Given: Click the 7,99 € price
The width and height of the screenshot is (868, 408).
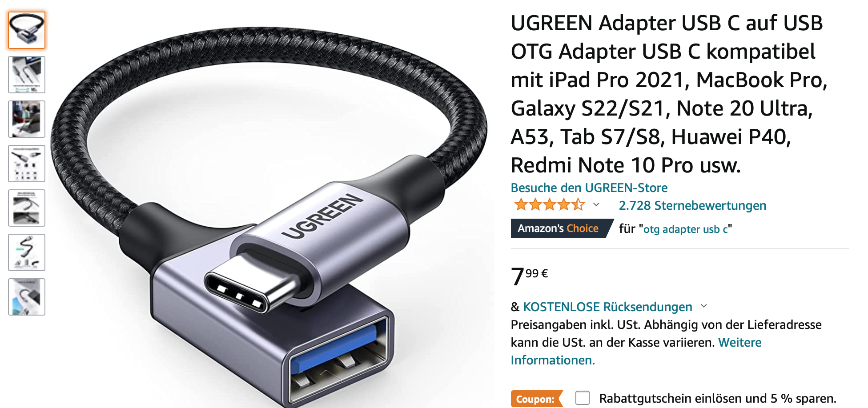Looking at the screenshot, I should point(529,276).
